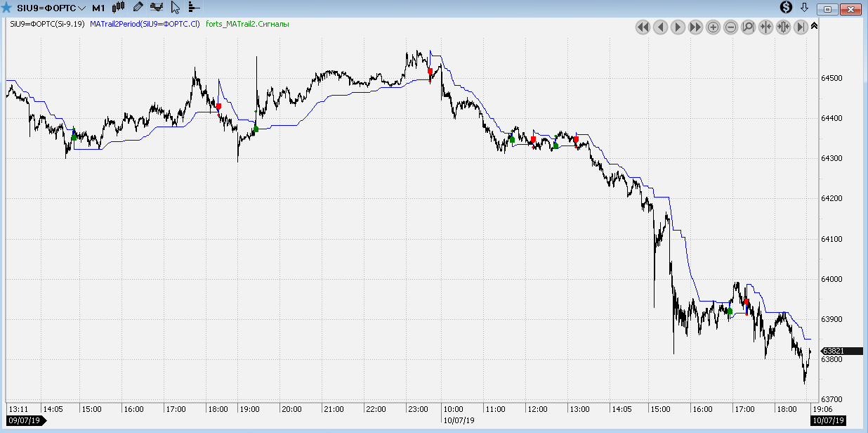The image size is (868, 433).
Task: Activate the pencil drawing tool
Action: [x=138, y=7]
